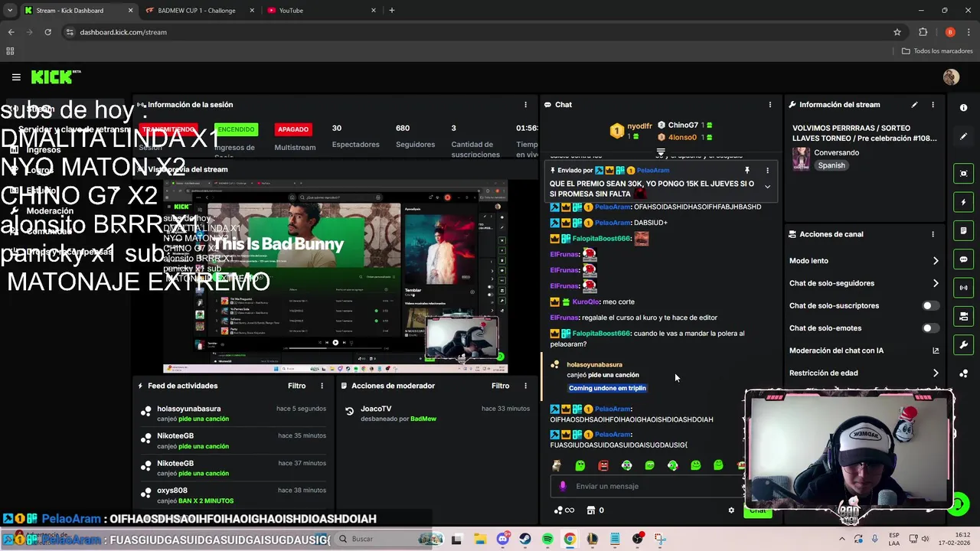Open OBS Studio from the taskbar
980x551 pixels.
pyautogui.click(x=637, y=540)
